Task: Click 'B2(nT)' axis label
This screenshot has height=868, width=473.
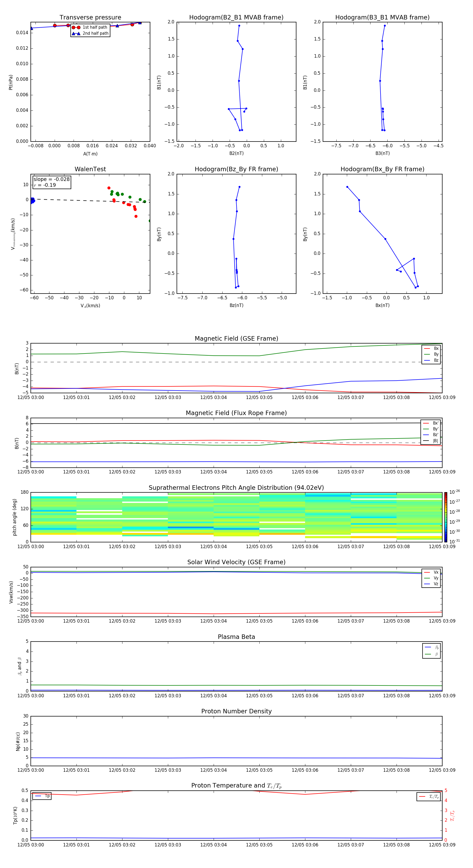Action: pyautogui.click(x=236, y=154)
